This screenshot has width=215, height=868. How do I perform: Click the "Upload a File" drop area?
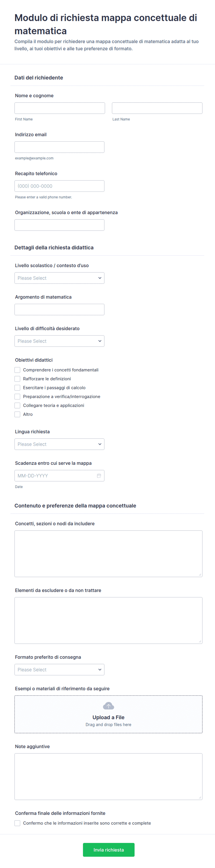pos(108,714)
